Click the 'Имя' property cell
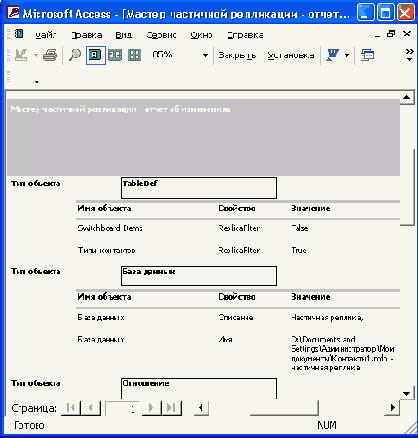Image resolution: width=418 pixels, height=438 pixels. click(x=226, y=340)
